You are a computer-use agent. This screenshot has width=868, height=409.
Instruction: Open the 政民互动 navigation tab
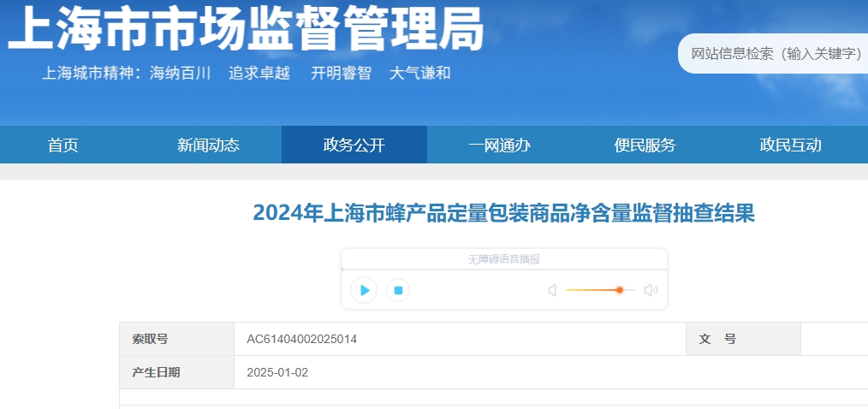point(790,145)
